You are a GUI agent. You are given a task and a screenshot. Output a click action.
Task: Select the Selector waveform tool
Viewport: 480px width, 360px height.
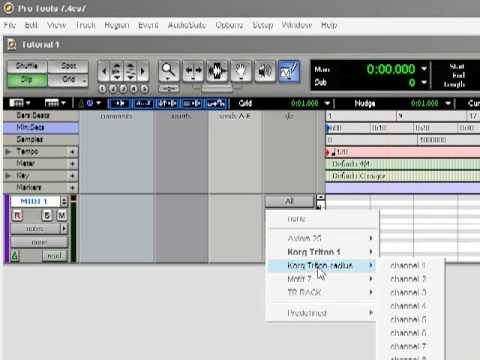pos(217,71)
